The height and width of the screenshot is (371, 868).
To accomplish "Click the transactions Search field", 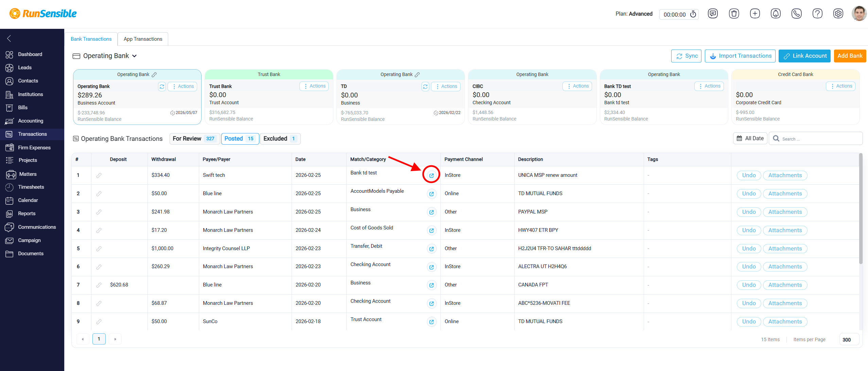I will point(816,139).
